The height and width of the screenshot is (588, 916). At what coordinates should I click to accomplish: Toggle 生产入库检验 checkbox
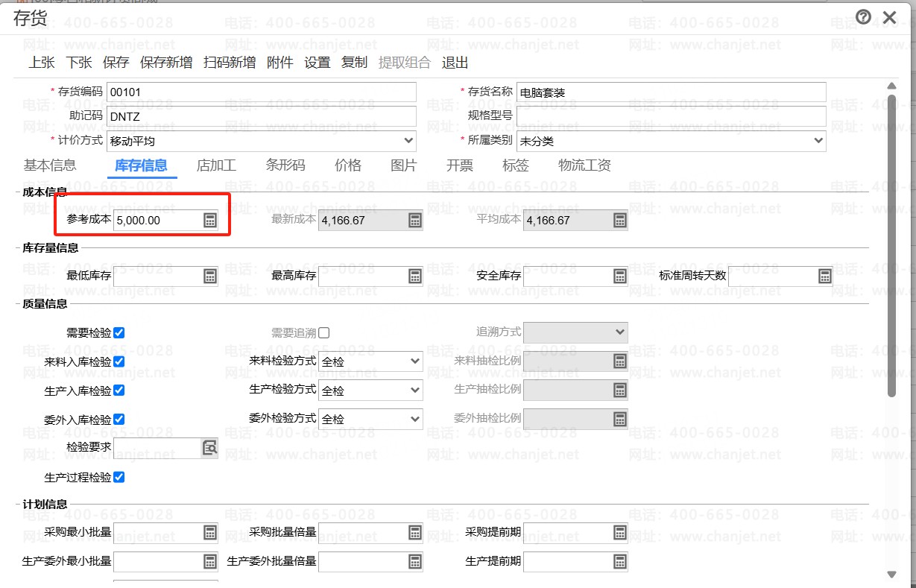pos(119,390)
